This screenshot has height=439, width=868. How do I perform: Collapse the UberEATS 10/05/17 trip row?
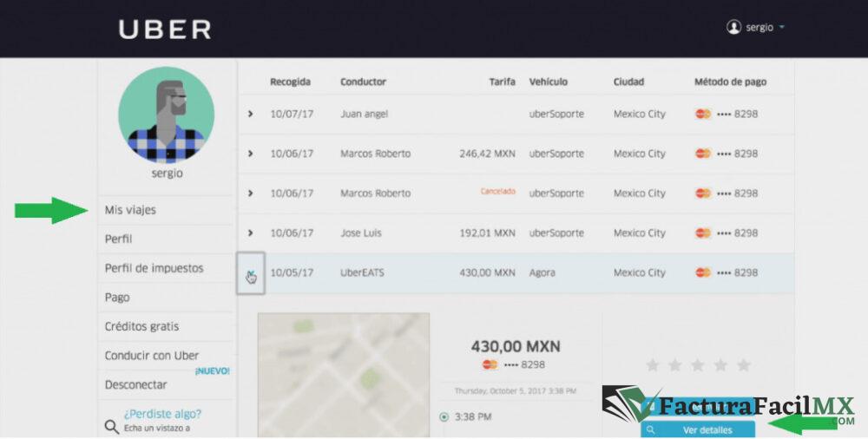click(x=251, y=273)
